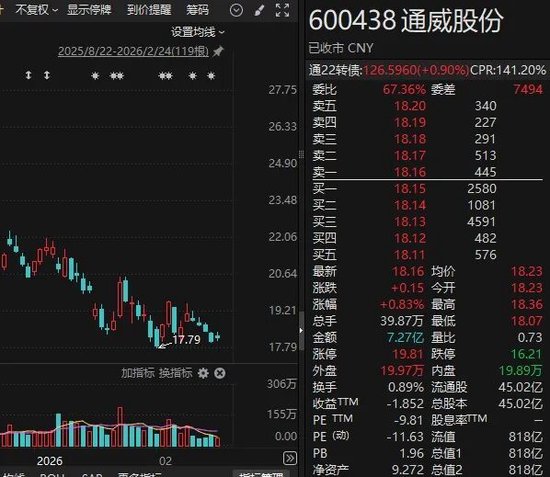Click 换手 value 0.89%
550x477 pixels.
click(x=406, y=387)
